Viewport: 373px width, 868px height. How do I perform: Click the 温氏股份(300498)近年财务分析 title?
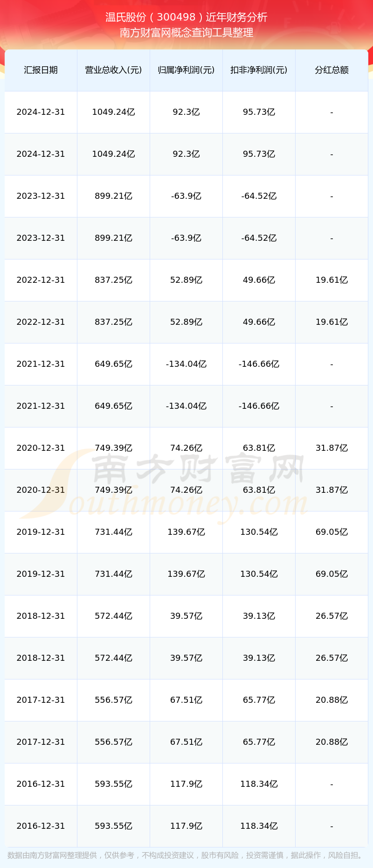click(x=186, y=17)
